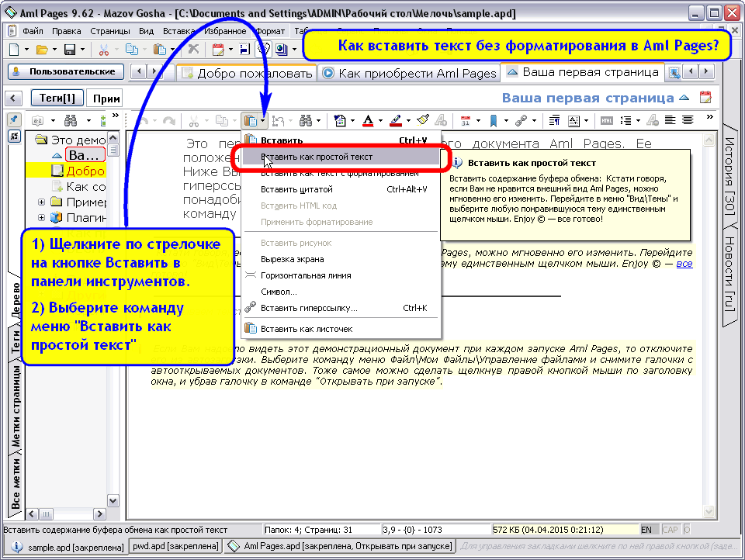Open the Файл menu
Image resolution: width=745 pixels, height=560 pixels.
click(x=33, y=31)
